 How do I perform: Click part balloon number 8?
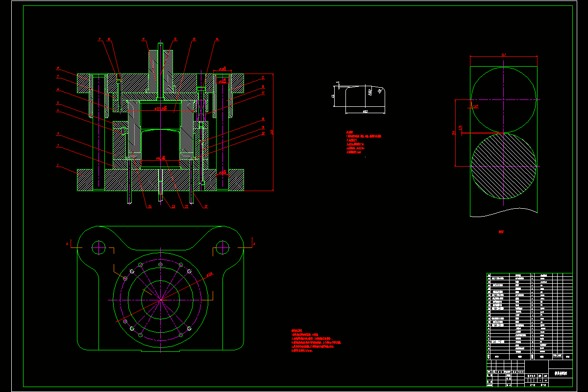[58, 68]
